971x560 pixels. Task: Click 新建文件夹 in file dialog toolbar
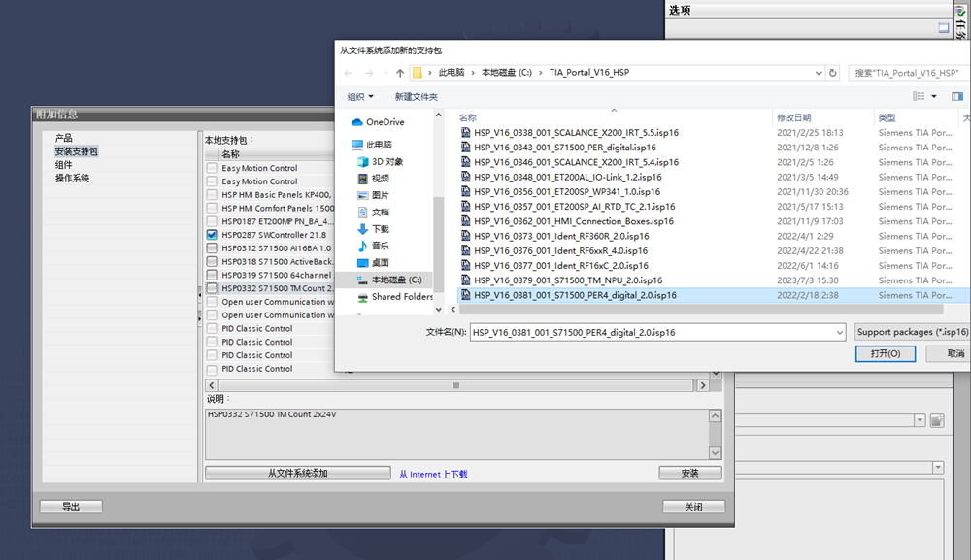pos(417,96)
